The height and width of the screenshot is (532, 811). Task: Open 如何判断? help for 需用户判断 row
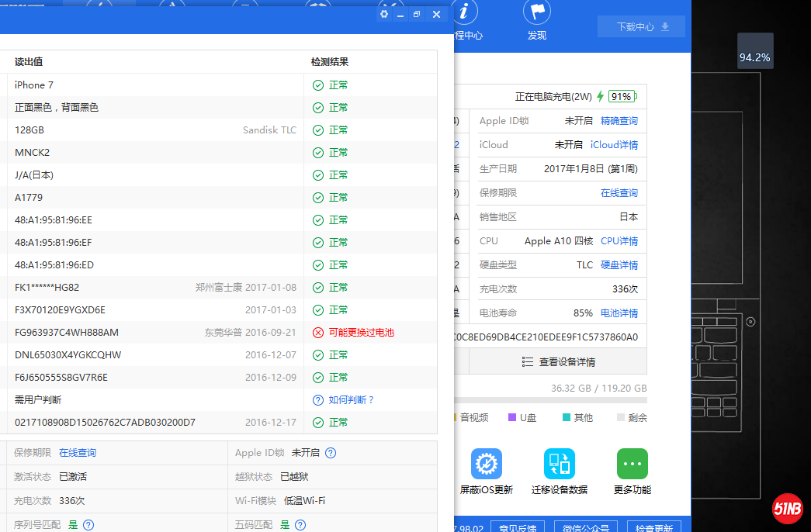pos(341,399)
